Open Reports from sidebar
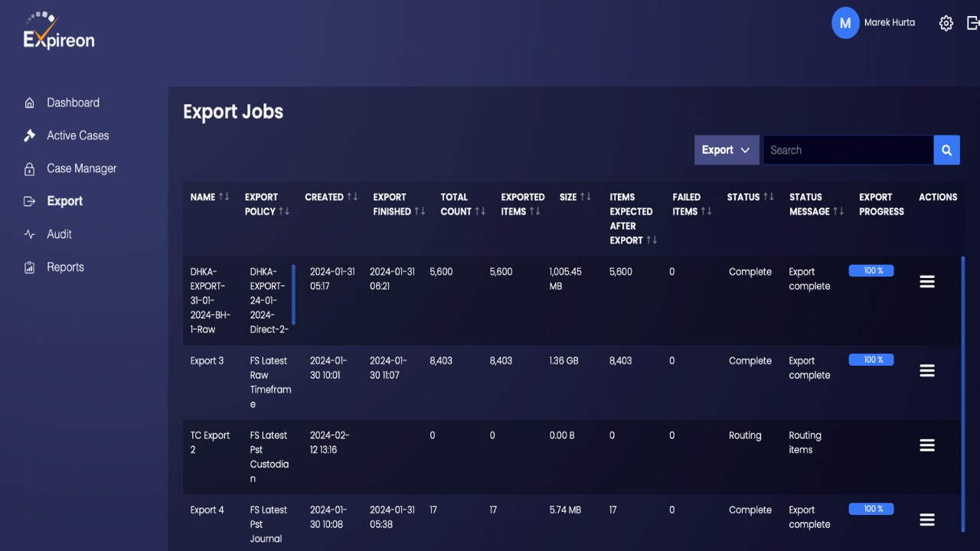This screenshot has width=980, height=551. [x=65, y=267]
